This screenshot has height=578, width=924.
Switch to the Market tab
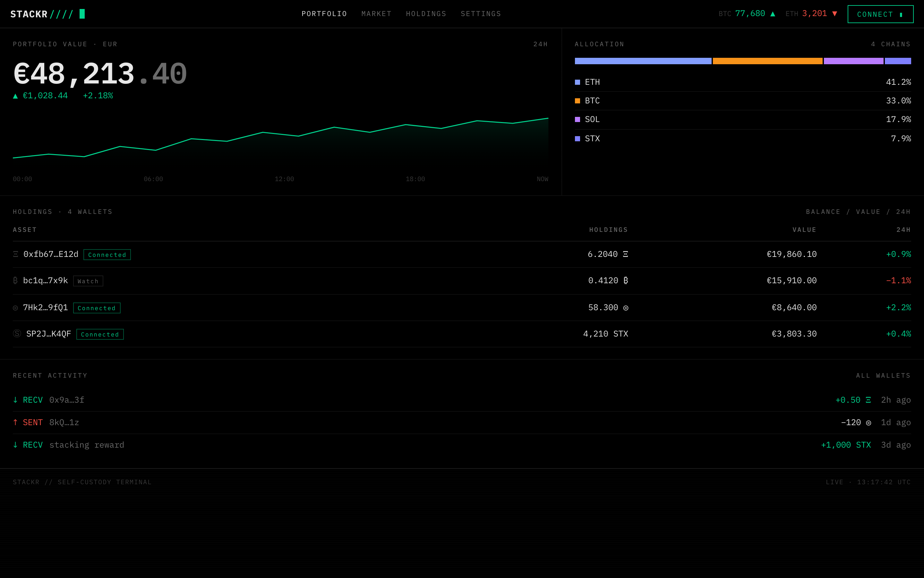coord(376,14)
